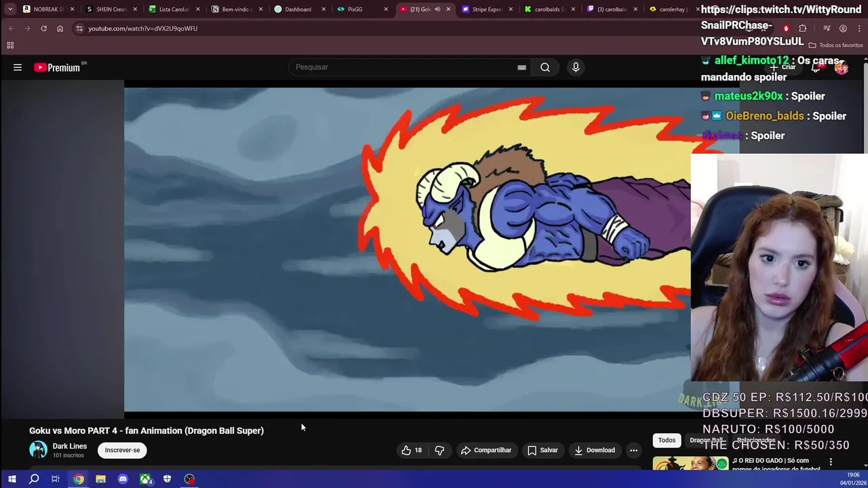Click Salvar save button
Screen dimensions: 868x488
coord(542,450)
